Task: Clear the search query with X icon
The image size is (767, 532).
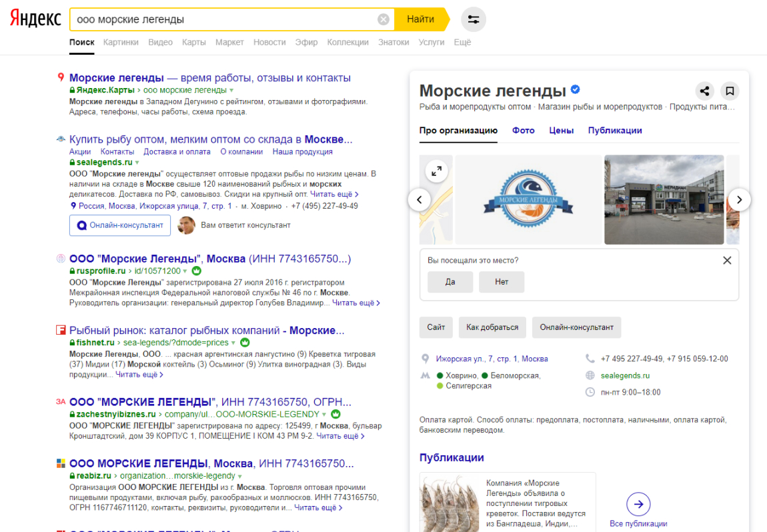Action: coord(383,19)
